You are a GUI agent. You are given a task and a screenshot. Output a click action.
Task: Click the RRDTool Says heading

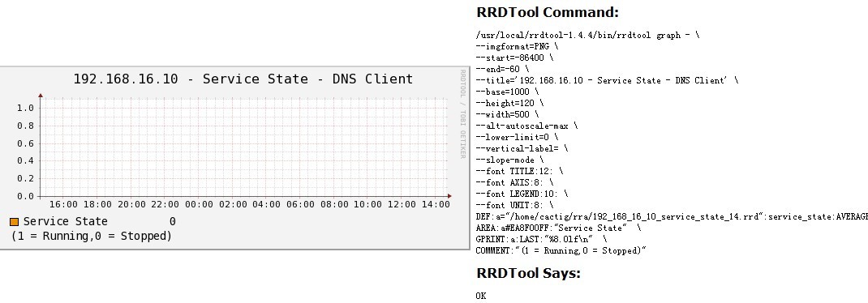528,273
